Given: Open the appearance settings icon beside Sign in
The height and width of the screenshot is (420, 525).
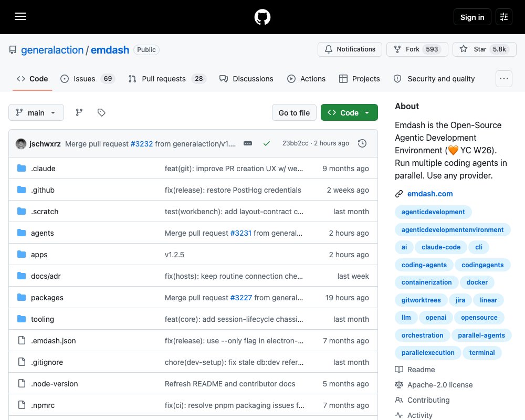Looking at the screenshot, I should pos(504,17).
